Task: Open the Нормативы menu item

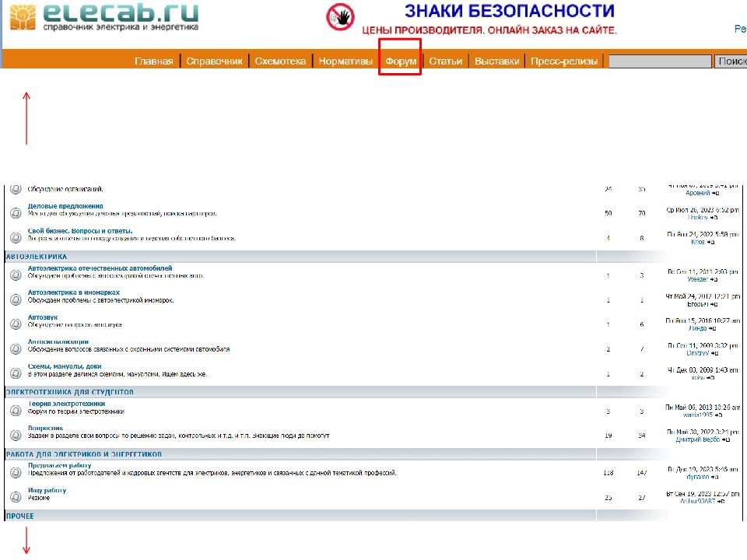Action: pos(345,61)
